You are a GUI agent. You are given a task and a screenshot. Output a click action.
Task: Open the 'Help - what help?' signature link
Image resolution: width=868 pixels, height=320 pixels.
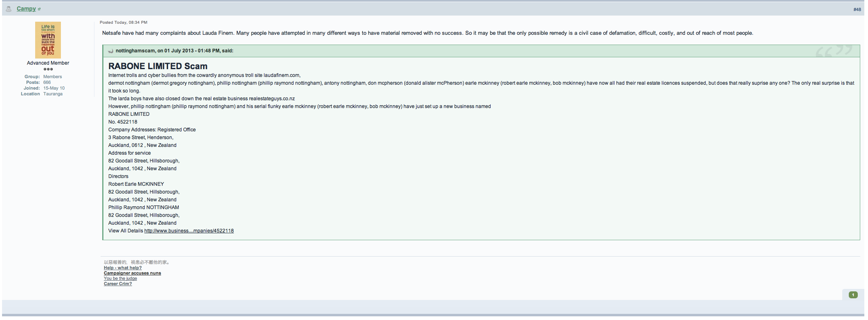point(123,268)
